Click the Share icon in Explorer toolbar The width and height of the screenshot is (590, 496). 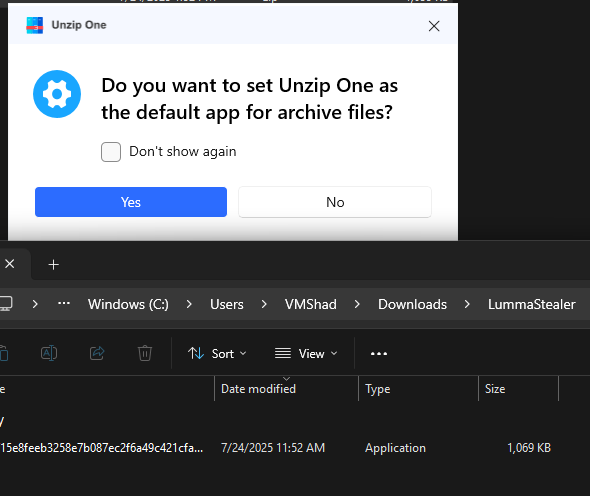click(x=97, y=353)
